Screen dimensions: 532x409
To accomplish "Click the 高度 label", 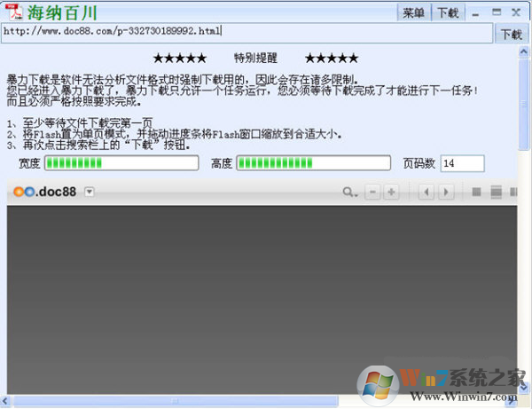I will (x=221, y=163).
